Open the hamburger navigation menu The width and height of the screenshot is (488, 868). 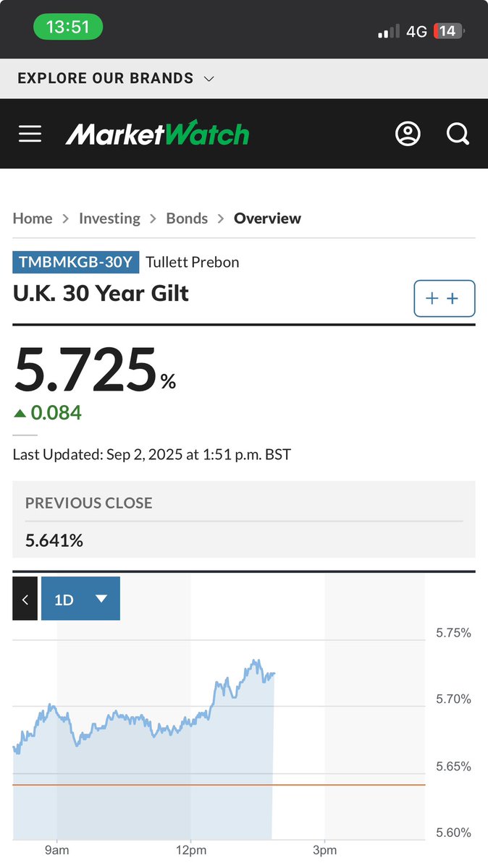(30, 134)
